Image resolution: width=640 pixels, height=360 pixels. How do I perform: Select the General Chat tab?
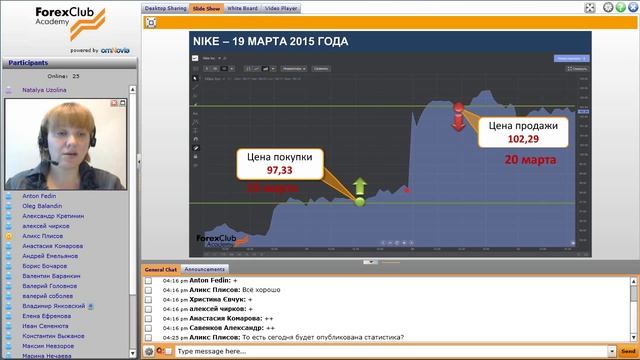161,269
